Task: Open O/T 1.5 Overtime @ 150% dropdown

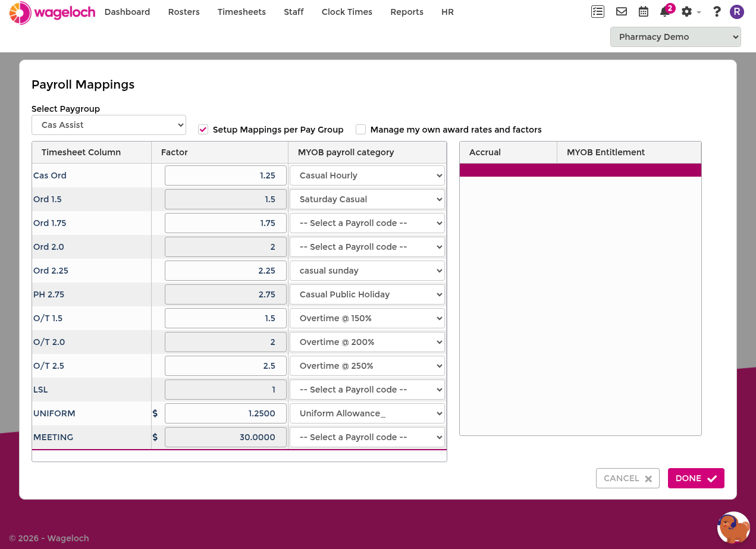Action: pyautogui.click(x=367, y=318)
